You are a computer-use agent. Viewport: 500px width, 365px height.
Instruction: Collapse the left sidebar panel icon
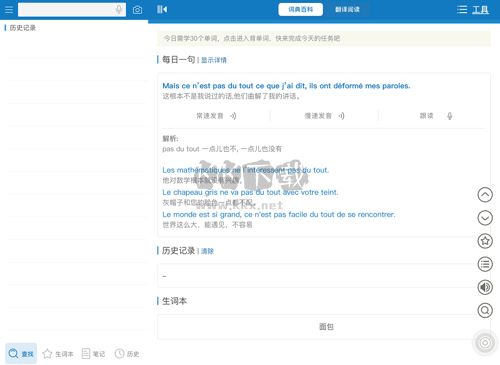tap(162, 9)
